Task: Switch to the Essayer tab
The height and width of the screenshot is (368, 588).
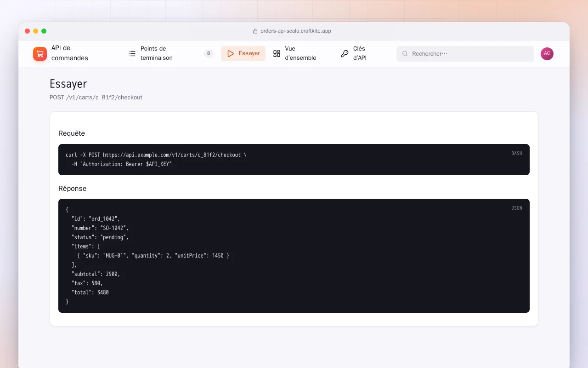Action: click(243, 53)
